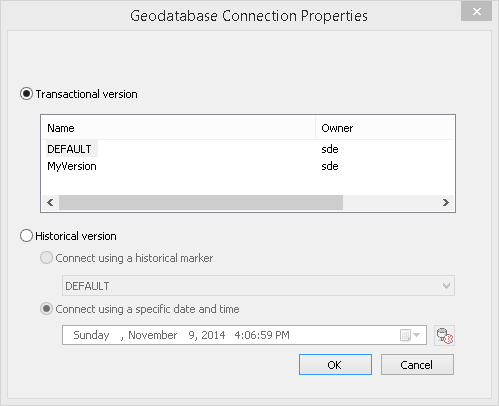Click the chevron arrow of the marker combo box
This screenshot has height=406, width=499.
446,286
